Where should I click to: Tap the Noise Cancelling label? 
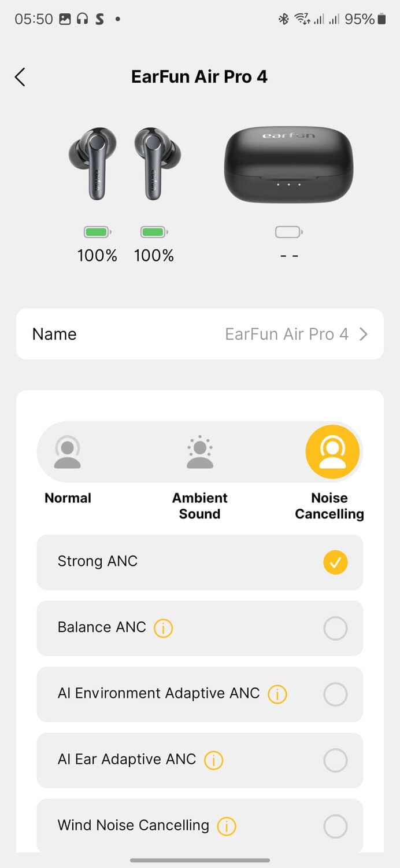click(x=329, y=506)
